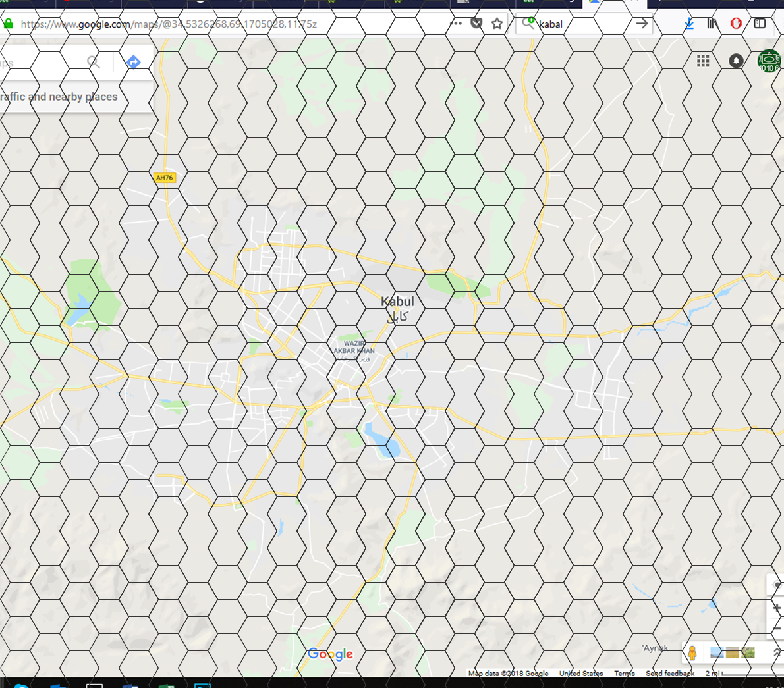Open Google Maps directions
Viewport: 784px width, 688px height.
[x=134, y=62]
